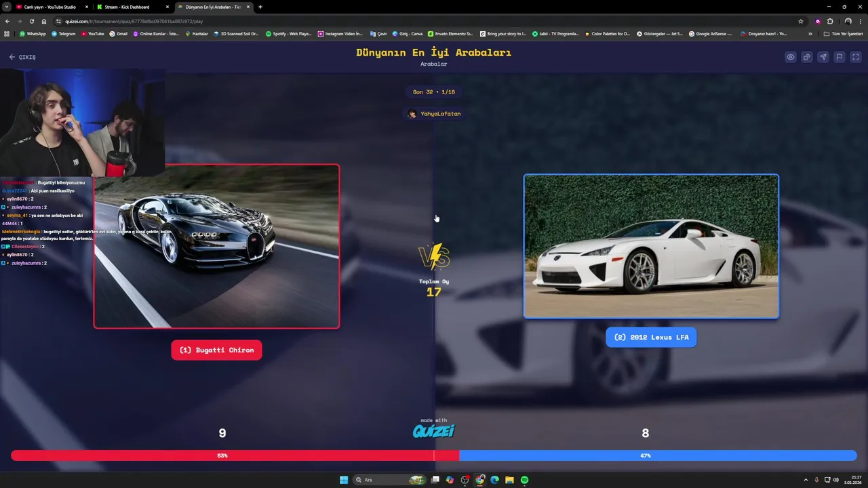This screenshot has width=868, height=488.
Task: Click the taskbar Ara search box
Action: (389, 480)
